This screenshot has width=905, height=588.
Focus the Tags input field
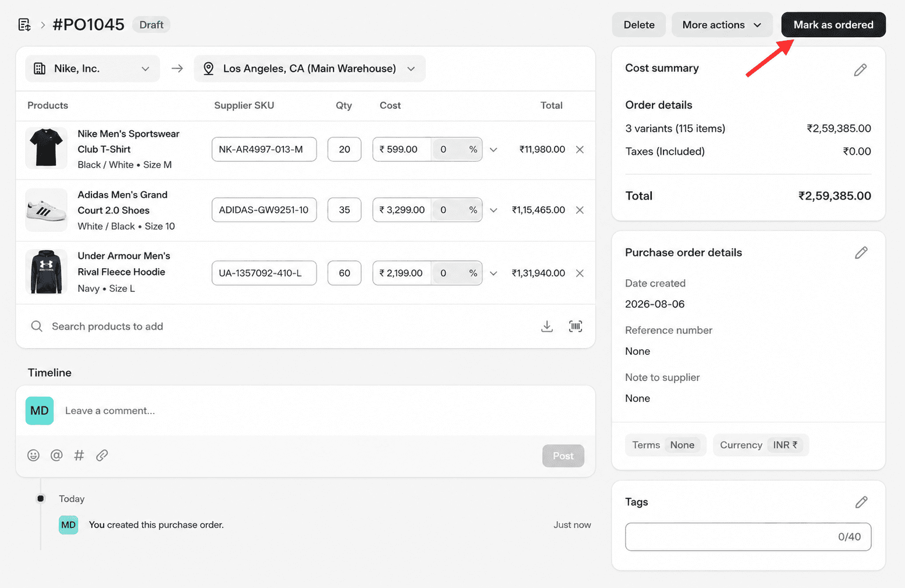[748, 537]
